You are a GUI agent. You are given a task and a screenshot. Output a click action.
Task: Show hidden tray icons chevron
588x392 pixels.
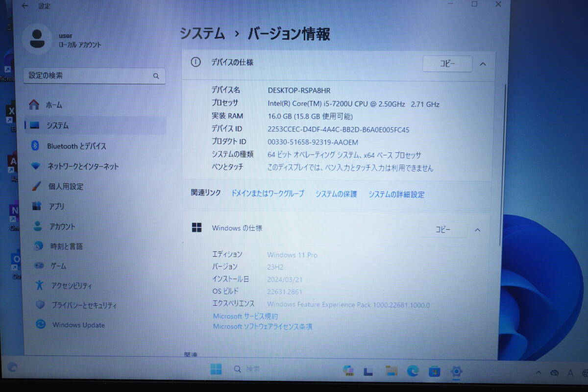539,372
